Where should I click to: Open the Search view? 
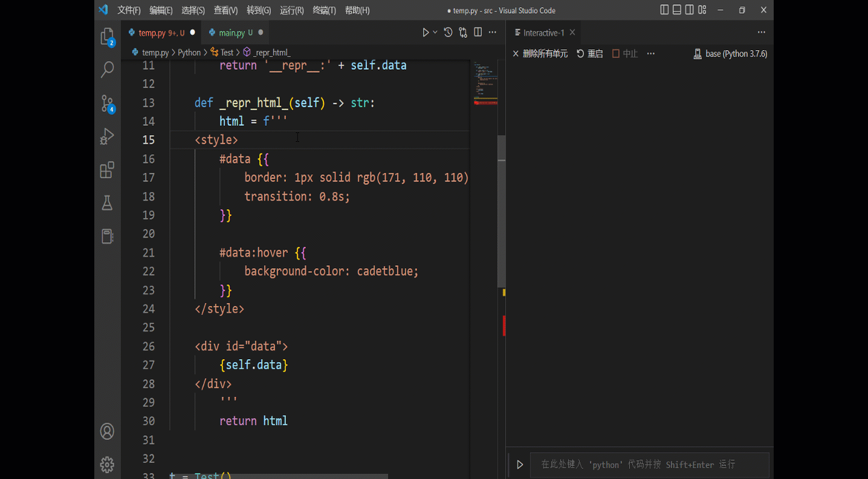tap(107, 70)
